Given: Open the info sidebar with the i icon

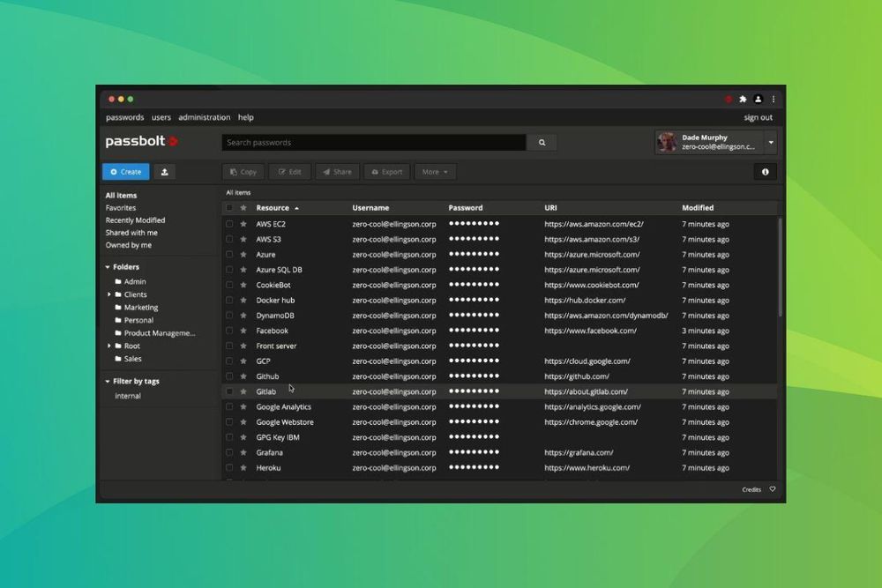Looking at the screenshot, I should click(x=766, y=172).
